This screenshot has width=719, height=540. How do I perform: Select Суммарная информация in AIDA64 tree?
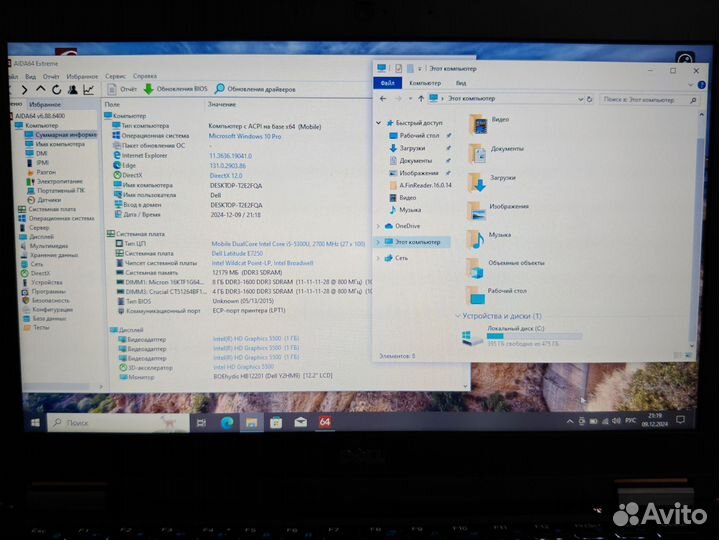61,135
